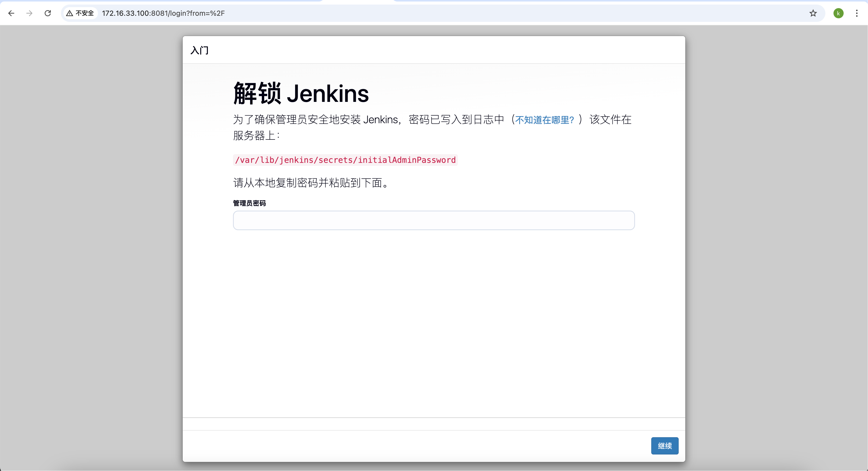Open the green profile avatar

(838, 13)
